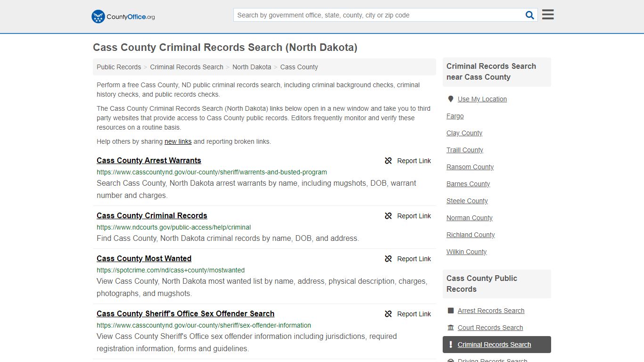Open the casscountynd.gov warrants URL

[212, 172]
